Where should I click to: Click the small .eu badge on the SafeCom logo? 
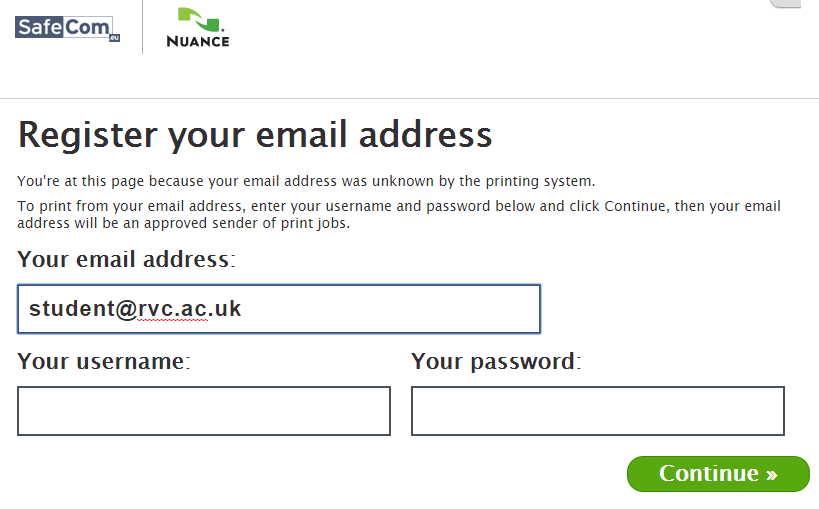(114, 38)
